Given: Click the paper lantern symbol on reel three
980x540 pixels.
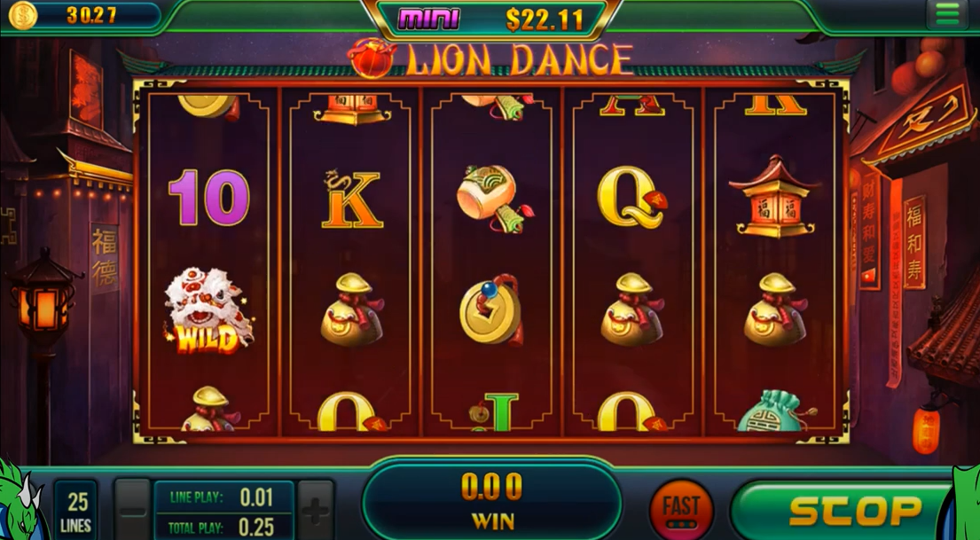Looking at the screenshot, I should tap(493, 199).
